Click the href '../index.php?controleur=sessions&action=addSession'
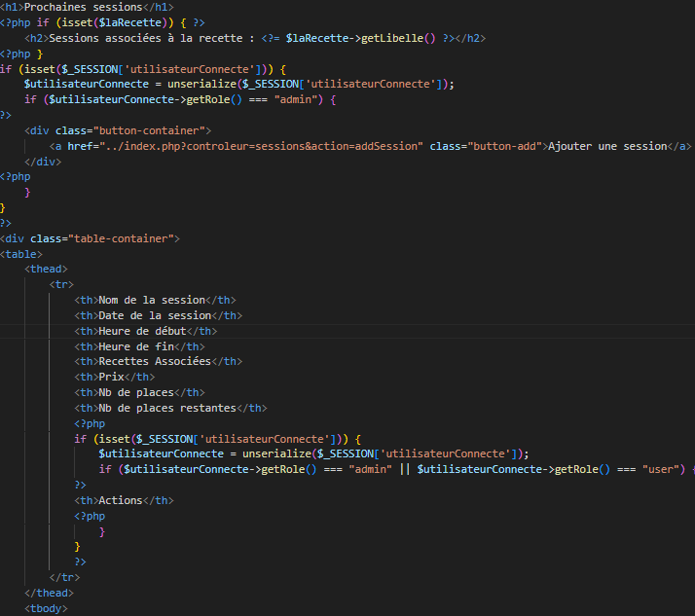Image resolution: width=695 pixels, height=616 pixels. coord(262,146)
